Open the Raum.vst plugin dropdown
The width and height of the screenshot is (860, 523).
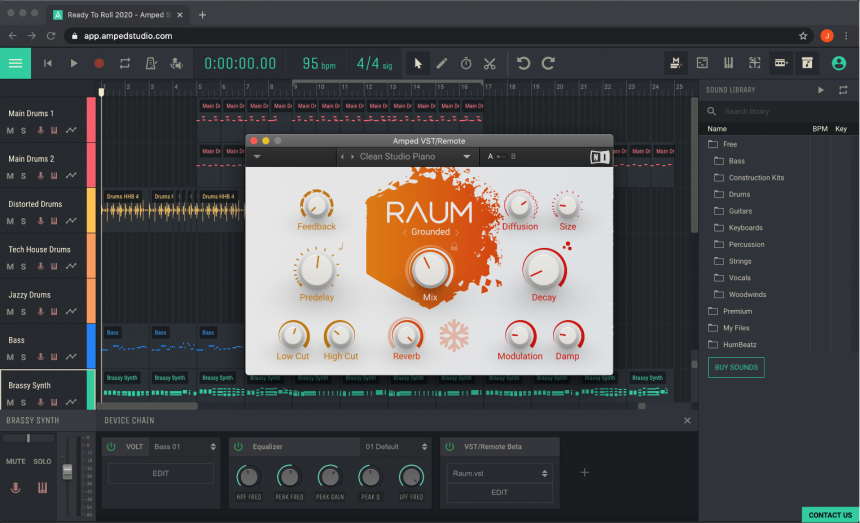(499, 473)
